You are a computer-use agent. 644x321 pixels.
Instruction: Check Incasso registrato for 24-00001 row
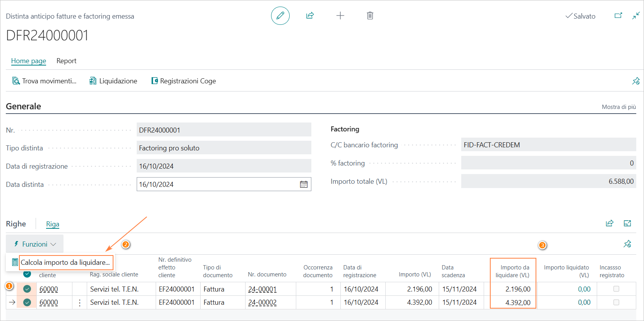(x=616, y=289)
